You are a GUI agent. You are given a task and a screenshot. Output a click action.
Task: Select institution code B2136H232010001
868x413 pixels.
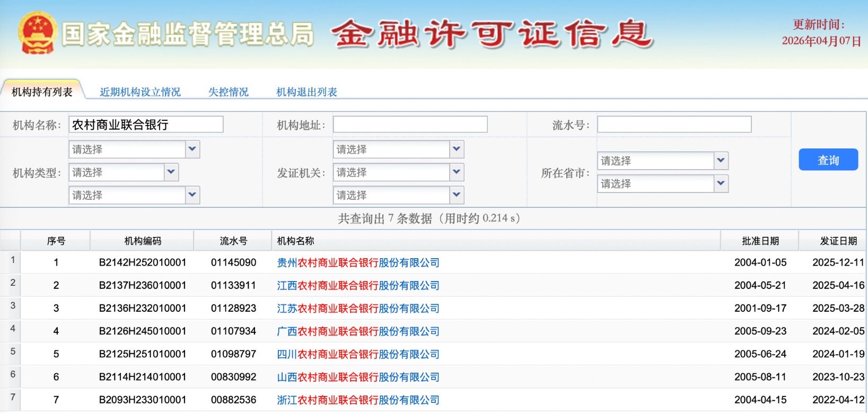tap(143, 308)
